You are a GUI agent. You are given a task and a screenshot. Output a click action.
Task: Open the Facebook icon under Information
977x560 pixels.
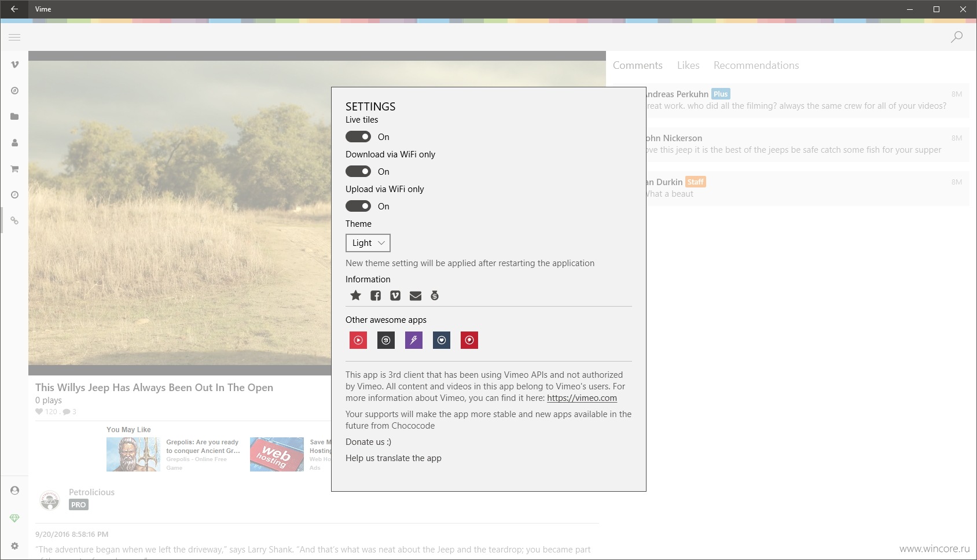[376, 296]
